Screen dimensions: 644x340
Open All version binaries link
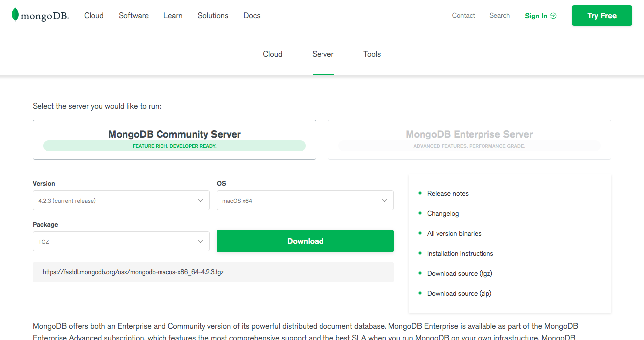pos(454,233)
